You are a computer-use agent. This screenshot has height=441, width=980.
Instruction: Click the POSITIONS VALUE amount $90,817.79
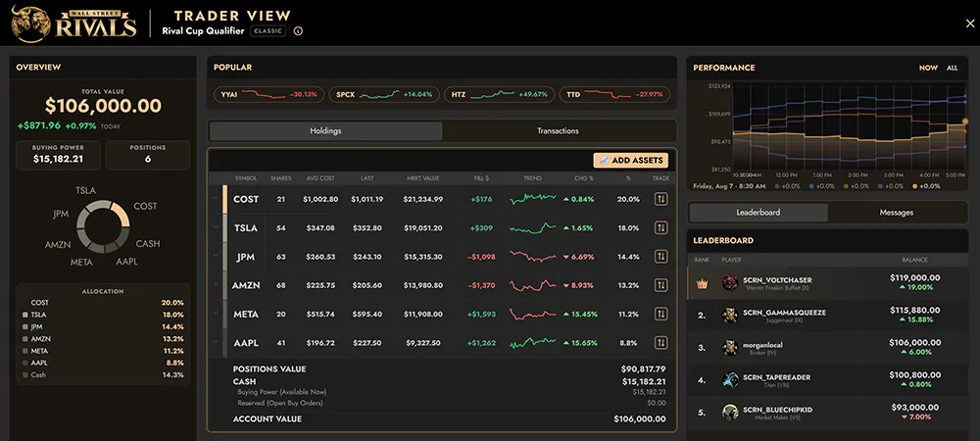coord(643,369)
